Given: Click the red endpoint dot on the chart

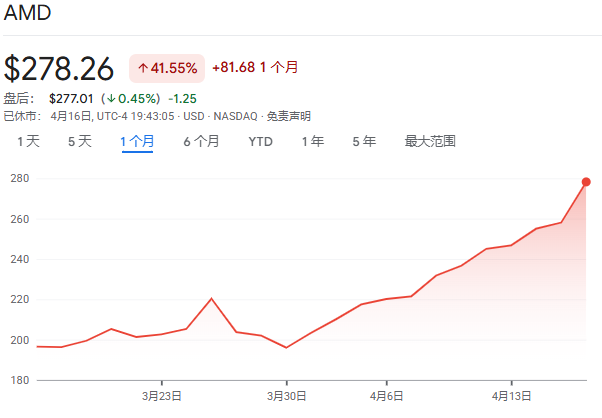Looking at the screenshot, I should (x=586, y=181).
